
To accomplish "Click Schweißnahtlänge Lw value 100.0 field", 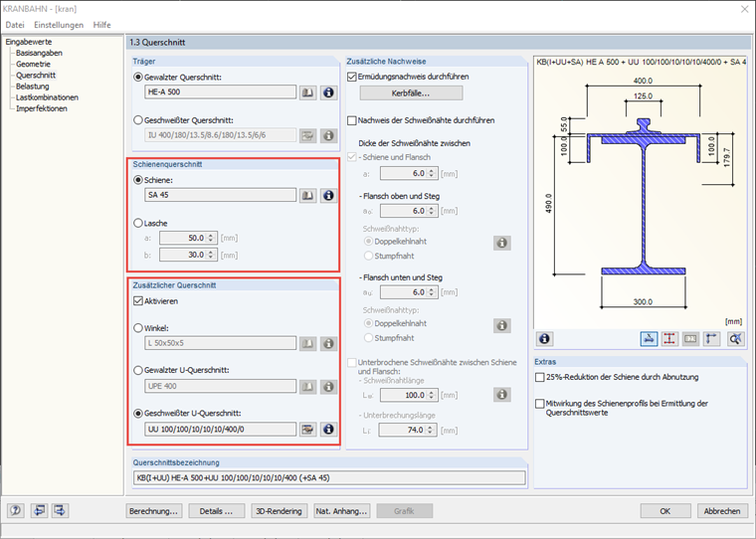I will (408, 396).
